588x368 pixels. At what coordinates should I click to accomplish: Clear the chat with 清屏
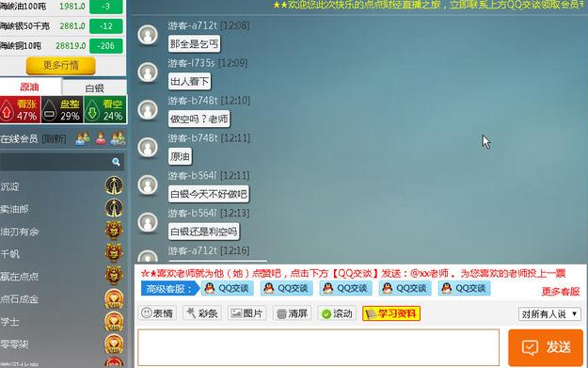coord(293,313)
